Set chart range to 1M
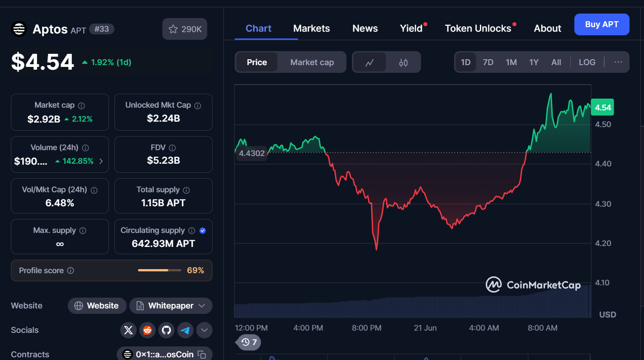Viewport: 644px width, 360px height. [x=511, y=62]
